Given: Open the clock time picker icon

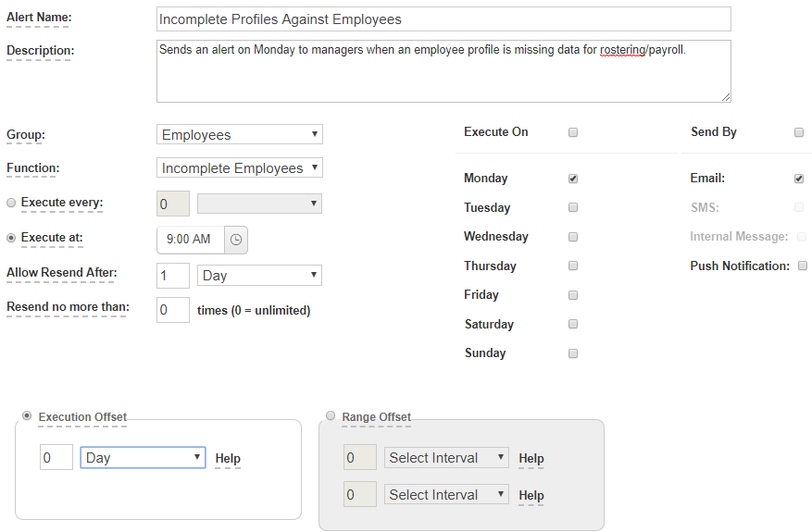Looking at the screenshot, I should click(x=236, y=240).
